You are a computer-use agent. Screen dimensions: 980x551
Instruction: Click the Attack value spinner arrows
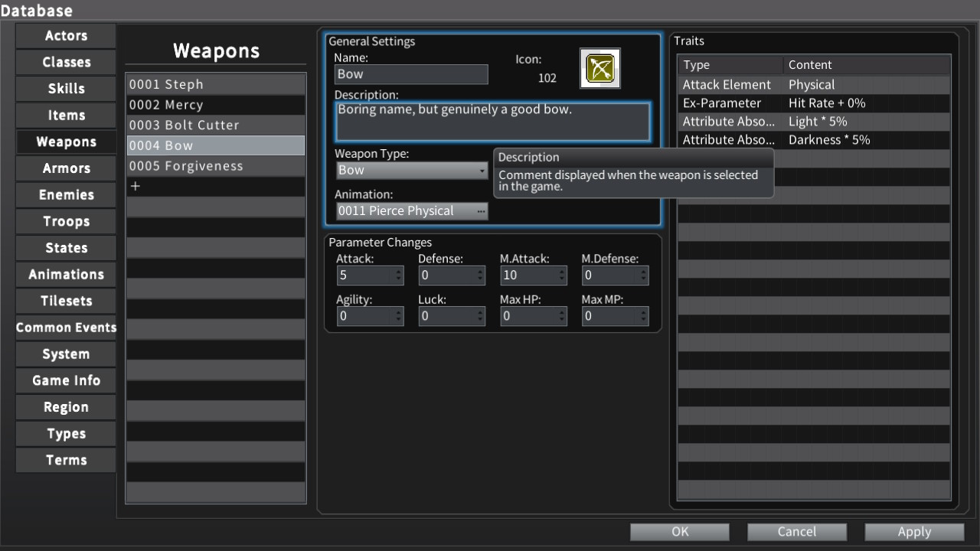click(398, 275)
